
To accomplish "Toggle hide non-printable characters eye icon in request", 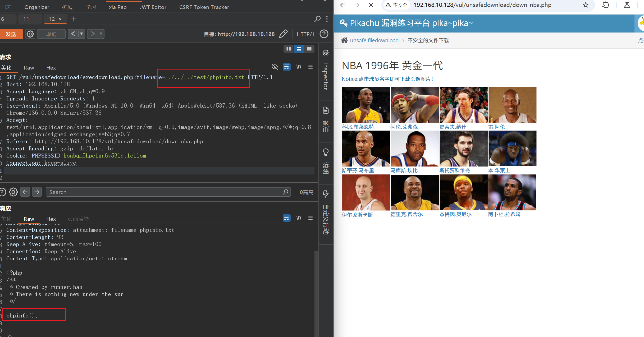I will tap(275, 67).
